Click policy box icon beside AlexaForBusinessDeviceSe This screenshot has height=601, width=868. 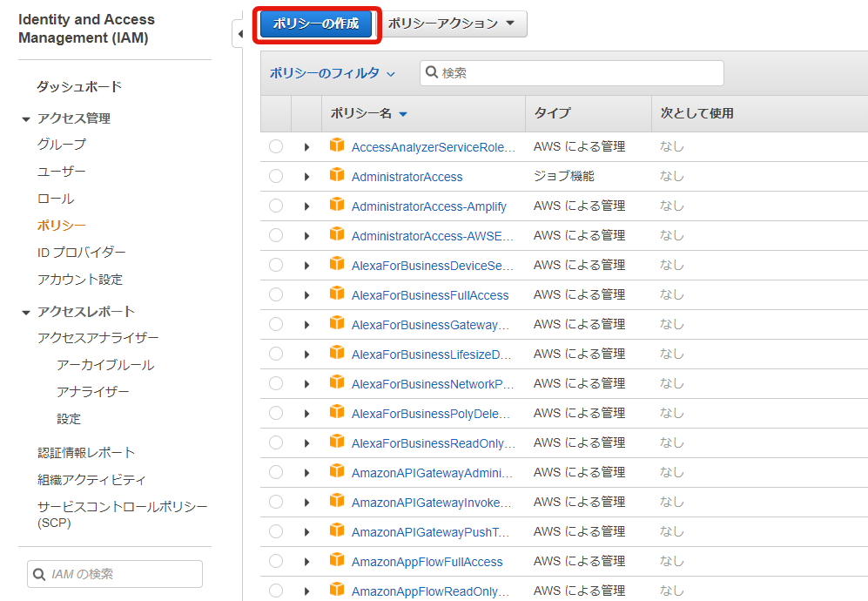337,263
